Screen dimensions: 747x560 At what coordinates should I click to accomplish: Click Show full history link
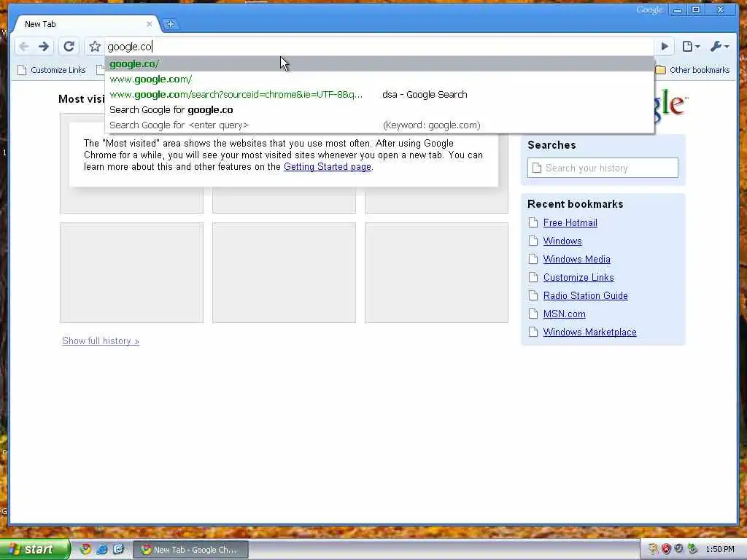(x=101, y=341)
